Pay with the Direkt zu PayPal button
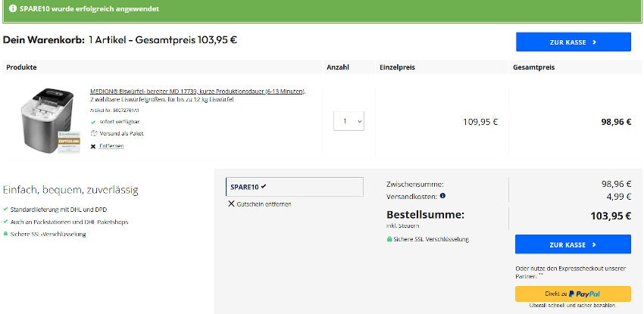This screenshot has height=314, width=644. (573, 294)
